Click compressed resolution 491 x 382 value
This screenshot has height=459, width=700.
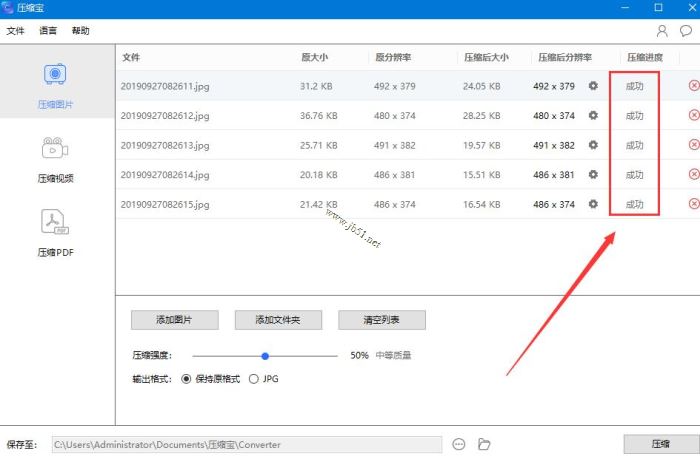(x=554, y=145)
